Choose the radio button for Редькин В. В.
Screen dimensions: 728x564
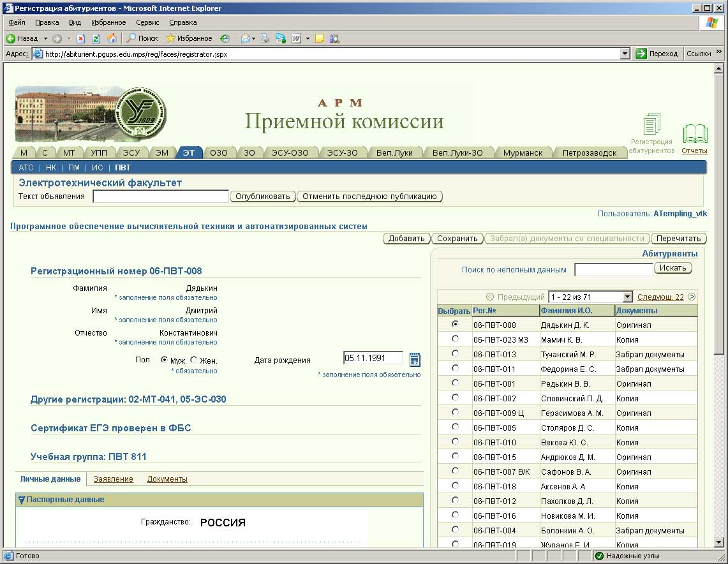point(455,383)
